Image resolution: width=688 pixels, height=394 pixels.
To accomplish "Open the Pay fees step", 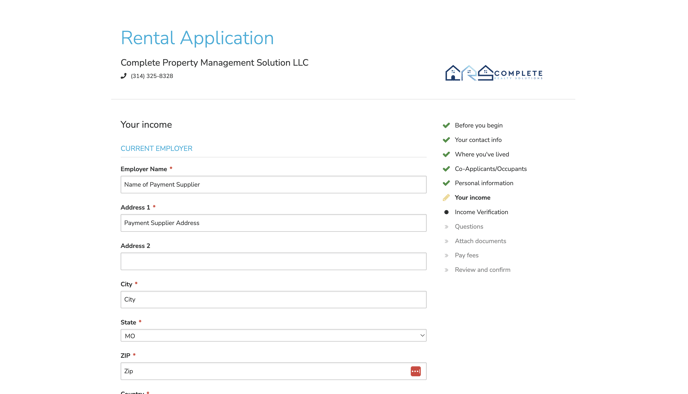I will point(466,255).
